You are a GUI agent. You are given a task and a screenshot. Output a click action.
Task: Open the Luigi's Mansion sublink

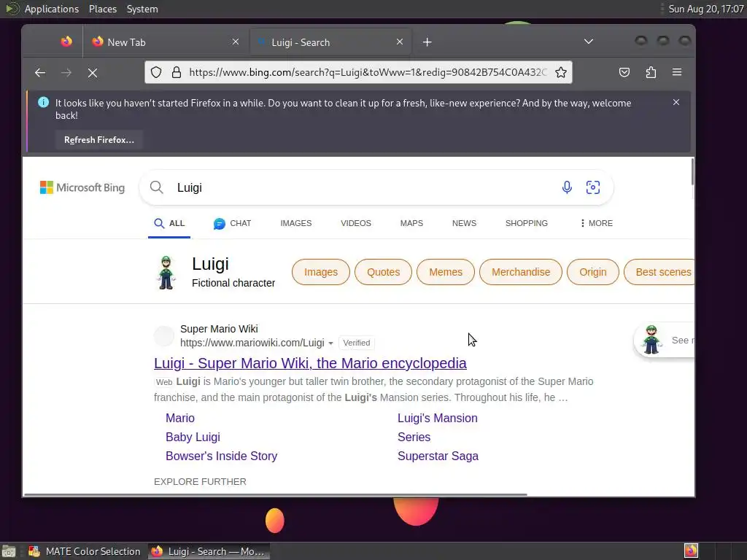tap(438, 418)
